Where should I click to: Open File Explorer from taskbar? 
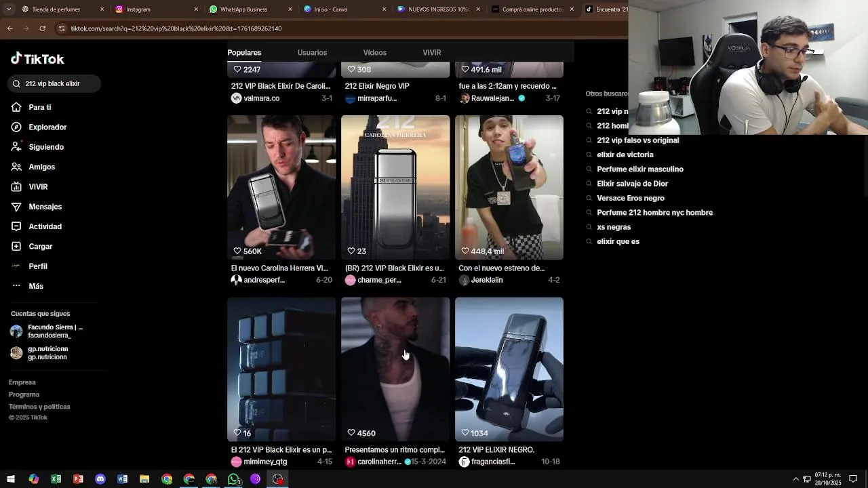tap(144, 479)
